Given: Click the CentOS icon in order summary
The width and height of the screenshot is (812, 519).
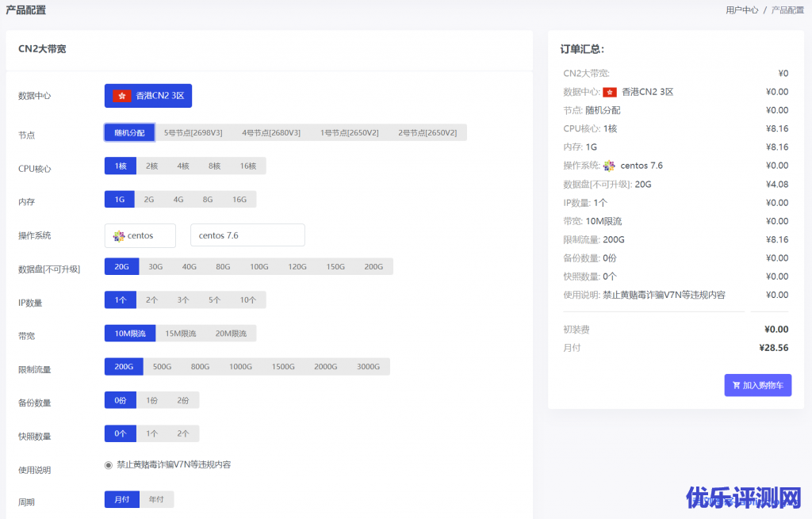Looking at the screenshot, I should pyautogui.click(x=609, y=166).
